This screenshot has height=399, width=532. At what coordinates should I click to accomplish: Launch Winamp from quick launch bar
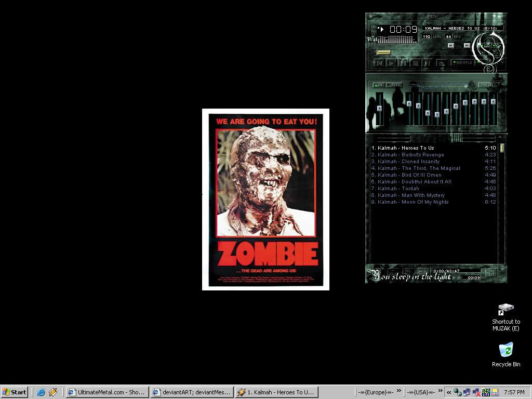click(x=53, y=392)
